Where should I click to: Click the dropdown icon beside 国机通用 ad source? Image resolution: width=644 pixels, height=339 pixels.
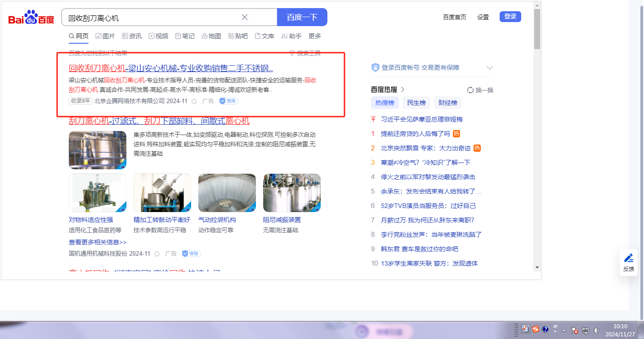pos(157,254)
